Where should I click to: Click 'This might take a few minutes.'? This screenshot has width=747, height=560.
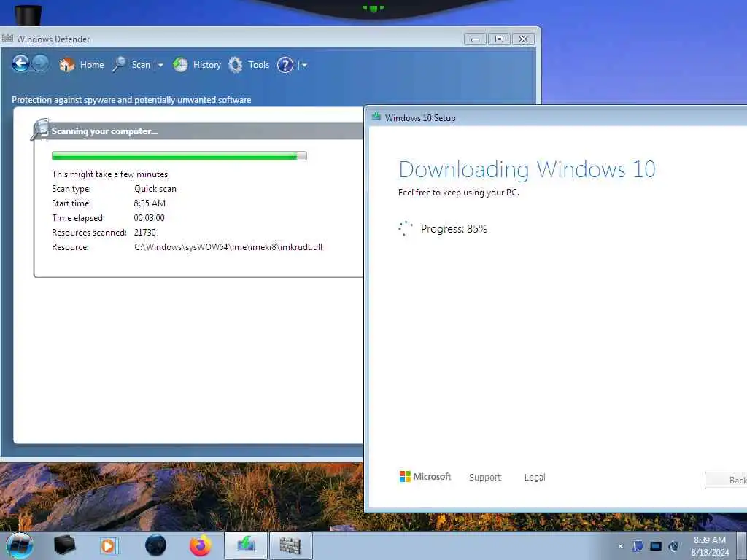pos(111,174)
